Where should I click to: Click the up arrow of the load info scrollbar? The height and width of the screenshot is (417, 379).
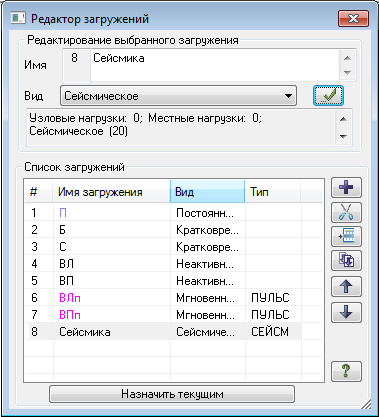[343, 119]
